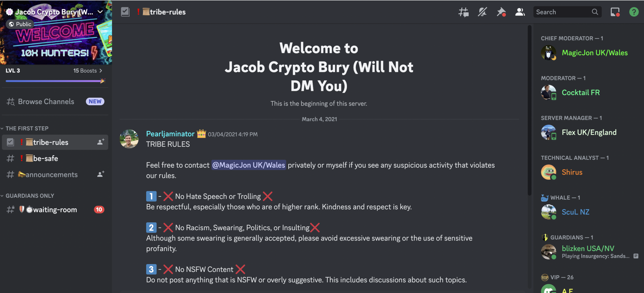Click the member list toggle icon
644x293 pixels.
[x=519, y=11]
